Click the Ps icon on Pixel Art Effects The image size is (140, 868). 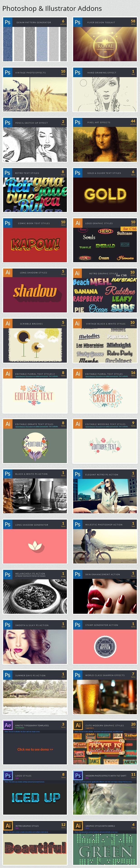point(77,122)
